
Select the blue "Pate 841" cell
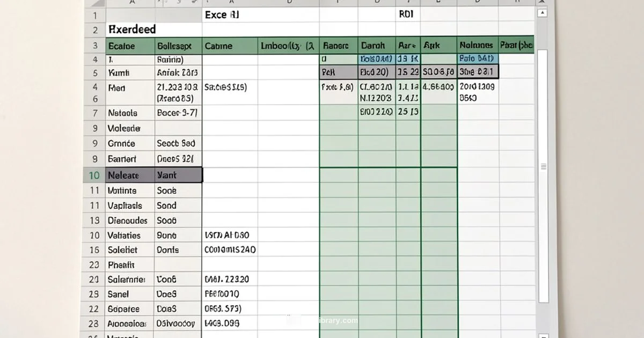point(477,58)
